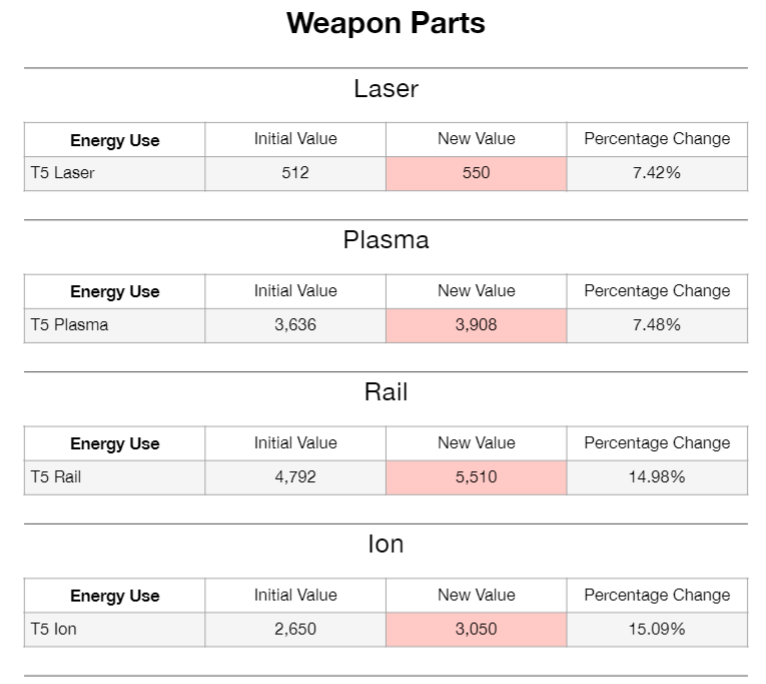Click the 15.09% percentage change cell
766x684 pixels.
point(656,629)
